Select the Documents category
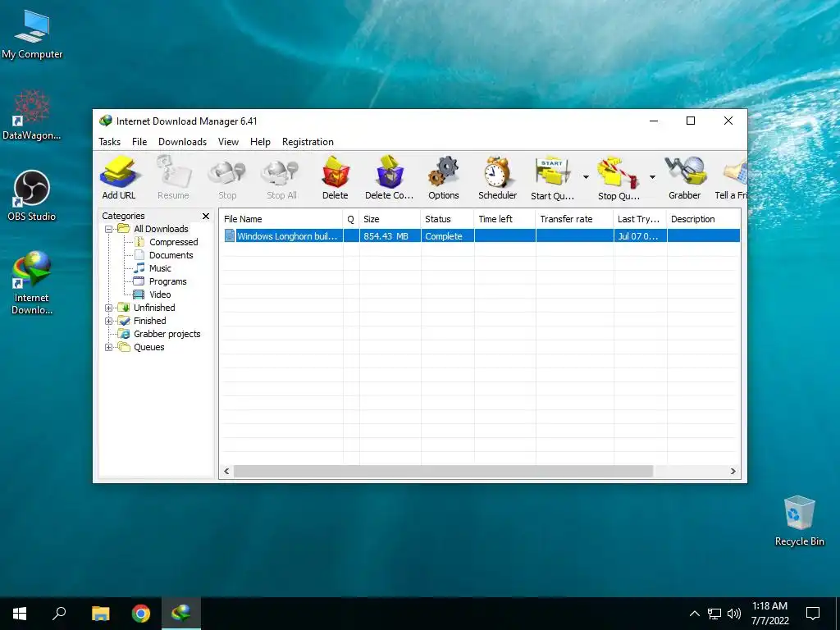 point(171,256)
